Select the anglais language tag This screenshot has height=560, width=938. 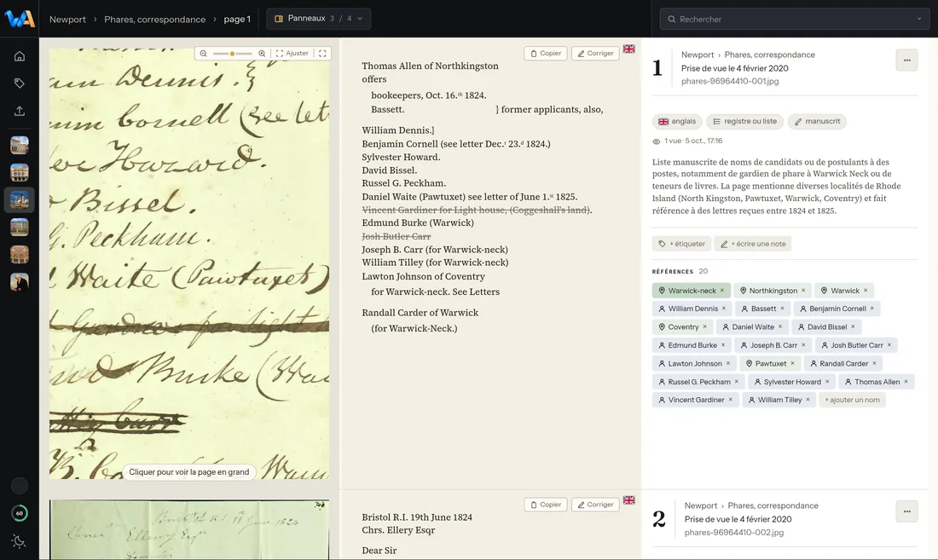(677, 122)
